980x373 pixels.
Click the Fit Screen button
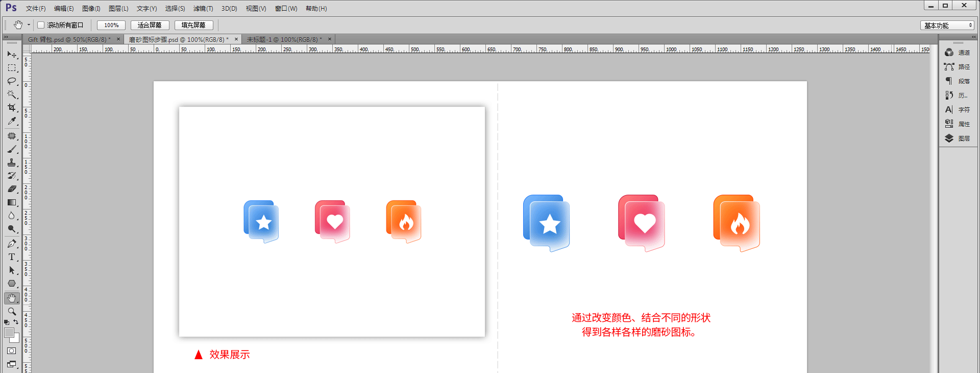click(150, 25)
